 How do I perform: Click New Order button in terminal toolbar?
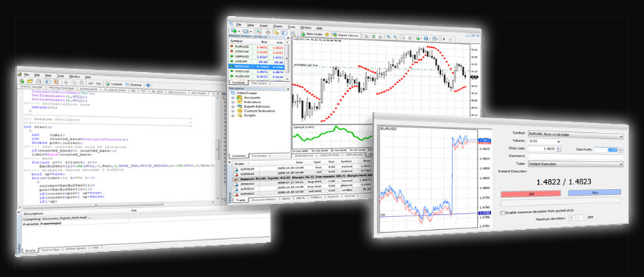click(x=311, y=33)
